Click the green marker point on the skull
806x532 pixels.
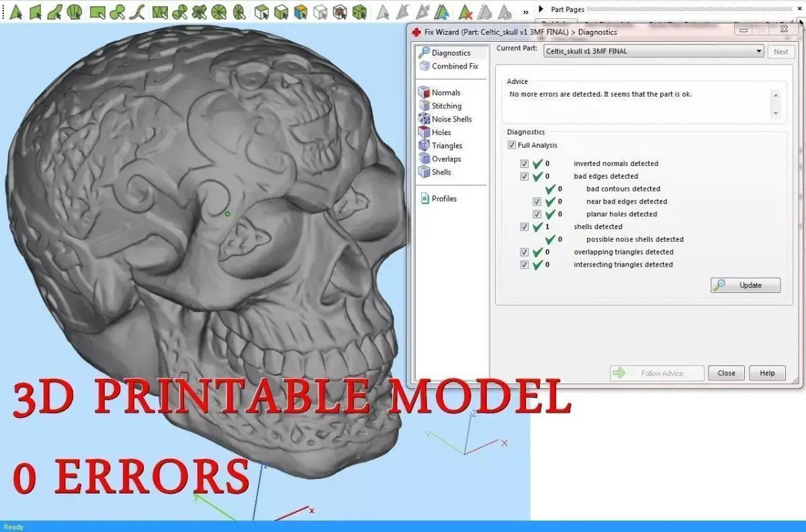[x=228, y=214]
